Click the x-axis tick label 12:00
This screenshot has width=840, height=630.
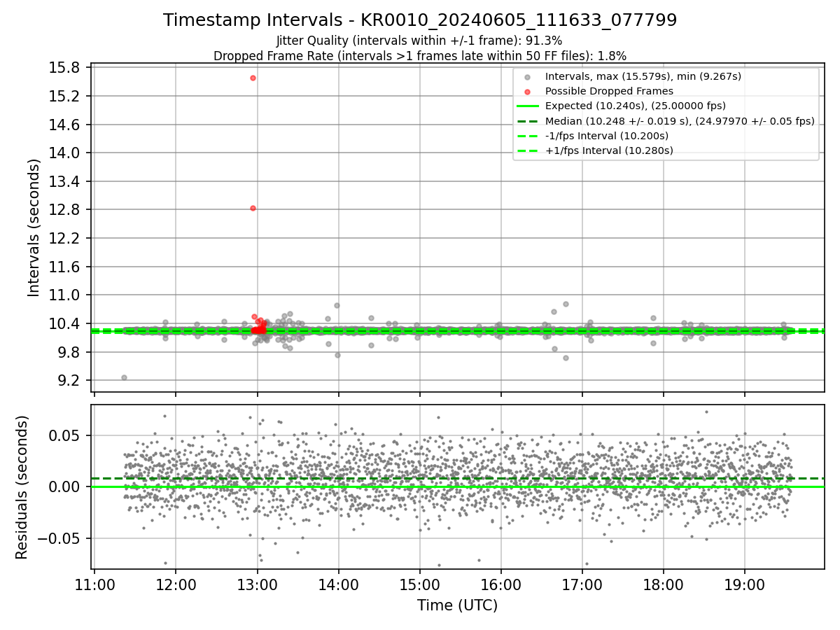coord(176,585)
